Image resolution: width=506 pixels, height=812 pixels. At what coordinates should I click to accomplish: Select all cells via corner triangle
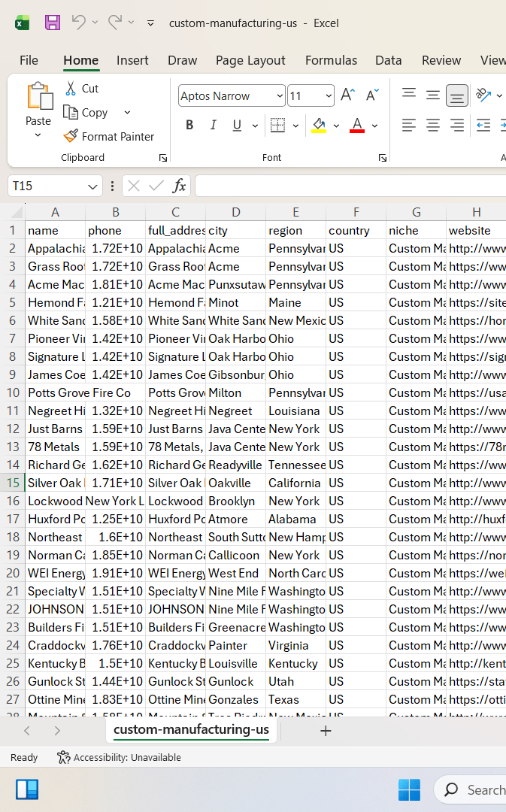tap(16, 212)
